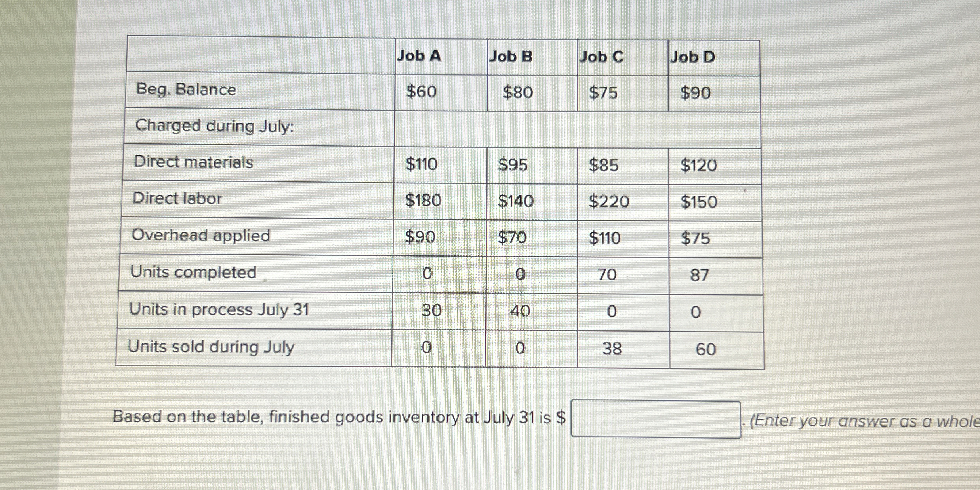
Task: Select the Job C column header
Action: coord(601,57)
